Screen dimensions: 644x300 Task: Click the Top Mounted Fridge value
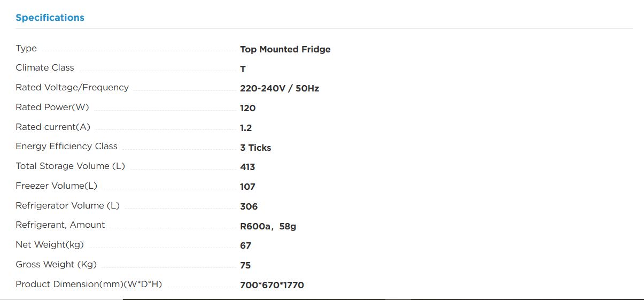tap(285, 49)
